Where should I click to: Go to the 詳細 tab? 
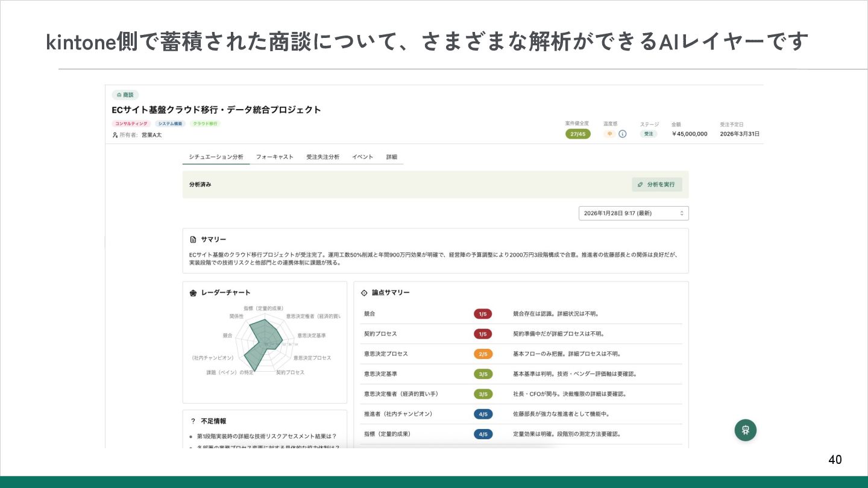click(392, 157)
